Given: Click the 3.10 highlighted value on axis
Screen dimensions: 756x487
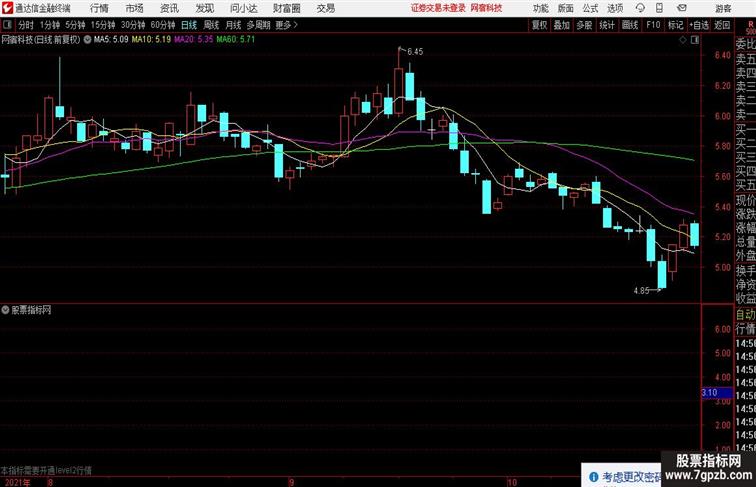Looking at the screenshot, I should point(716,393).
